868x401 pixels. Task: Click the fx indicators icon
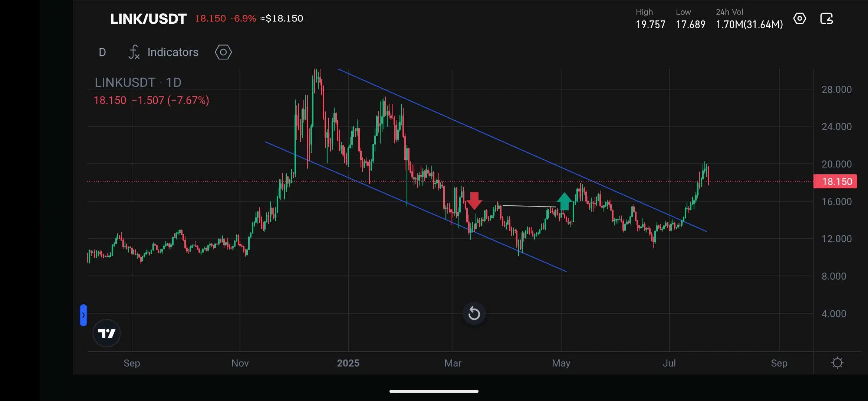134,52
